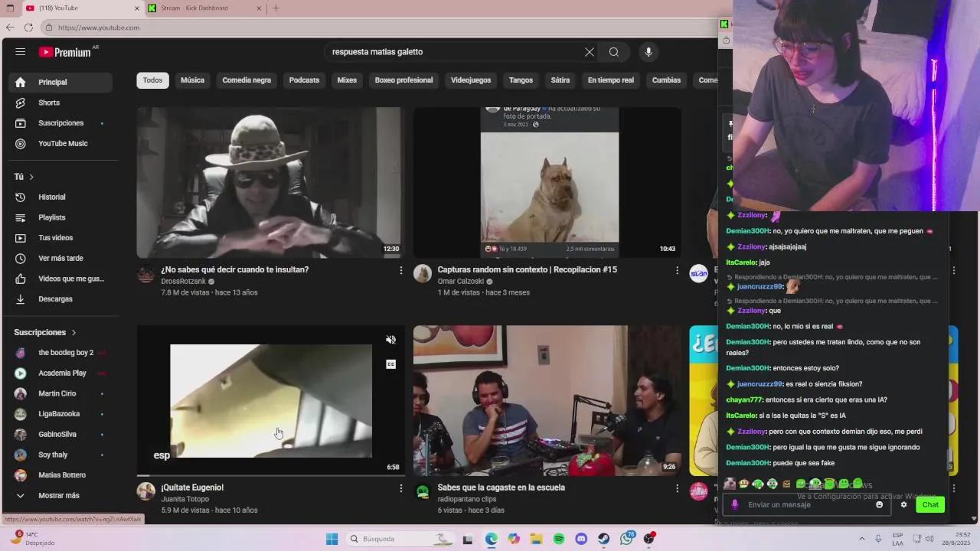Unmute the ¡Quítate Eugenio! preview
Screen dimensions: 980x551
(390, 340)
